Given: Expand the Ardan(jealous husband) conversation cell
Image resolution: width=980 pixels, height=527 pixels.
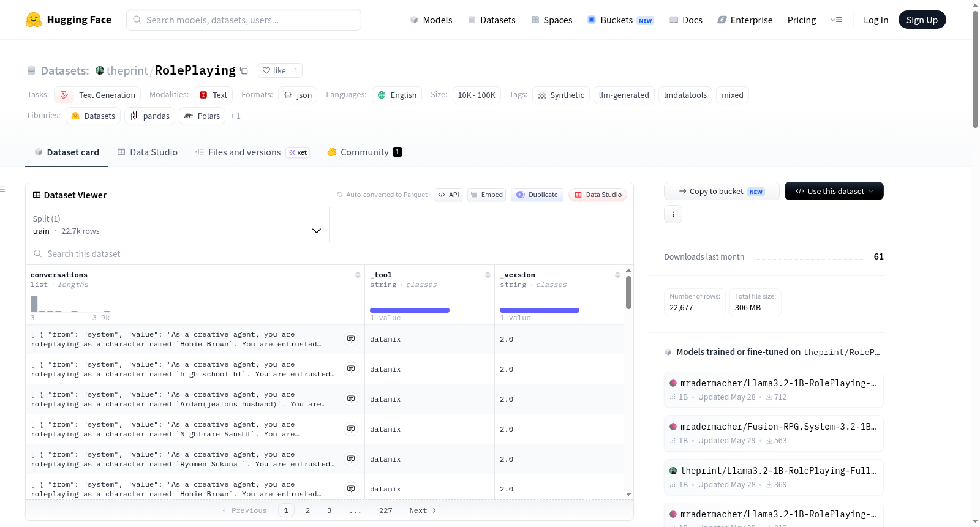Looking at the screenshot, I should coord(351,399).
